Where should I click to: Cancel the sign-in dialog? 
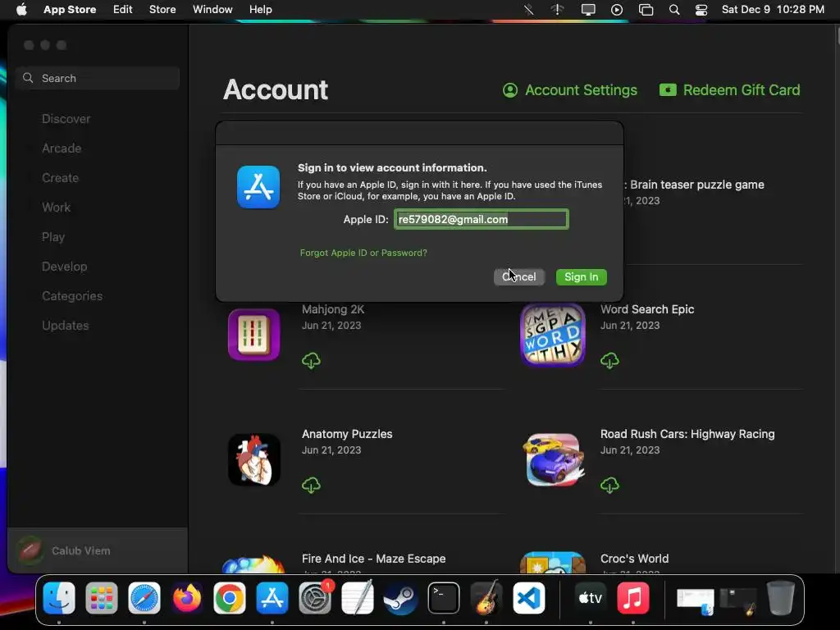tap(519, 277)
